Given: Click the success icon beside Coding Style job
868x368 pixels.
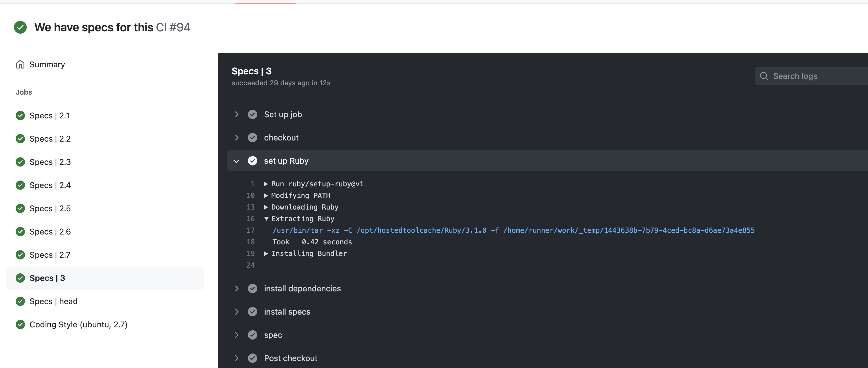Looking at the screenshot, I should (x=20, y=324).
